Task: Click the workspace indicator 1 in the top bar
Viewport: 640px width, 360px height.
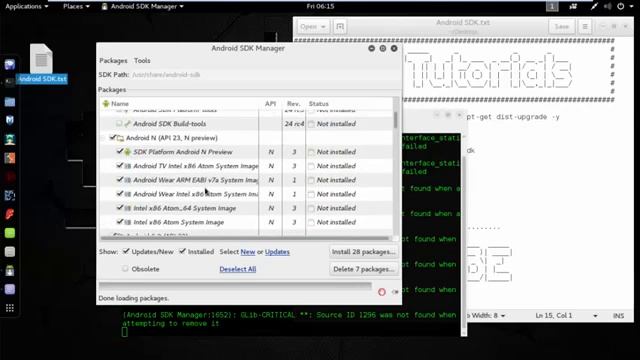Action: click(x=552, y=6)
